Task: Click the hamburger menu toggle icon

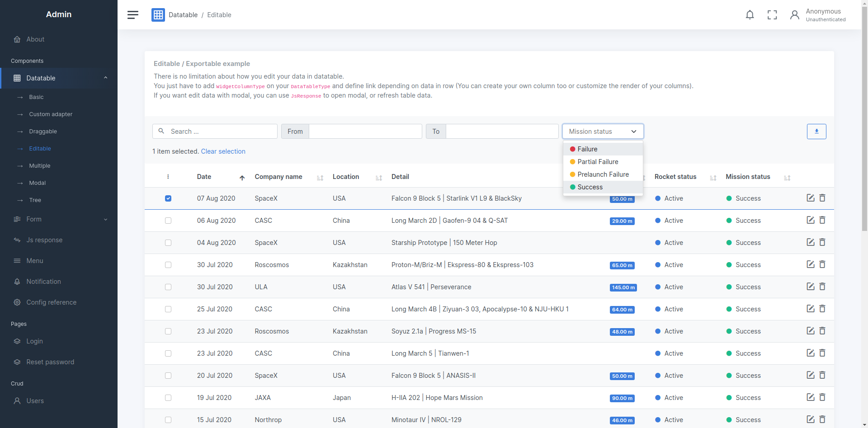Action: 132,15
